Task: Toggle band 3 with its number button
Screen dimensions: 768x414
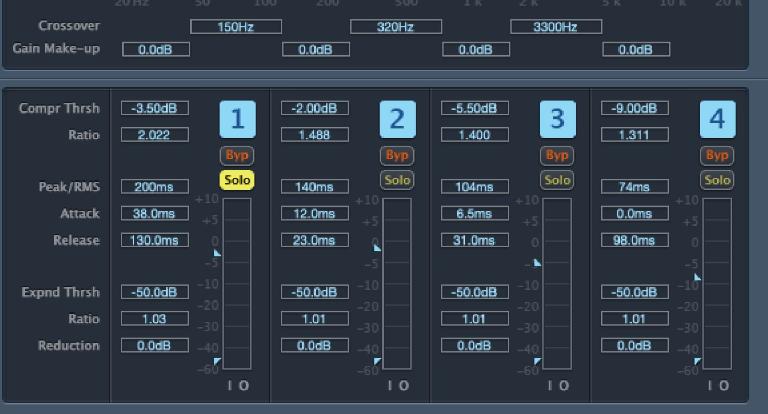Action: click(558, 119)
